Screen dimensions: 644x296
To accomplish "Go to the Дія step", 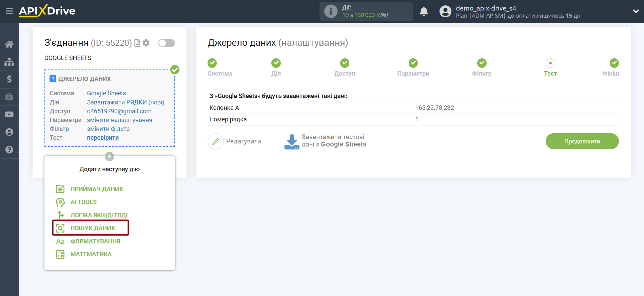I will (x=276, y=63).
